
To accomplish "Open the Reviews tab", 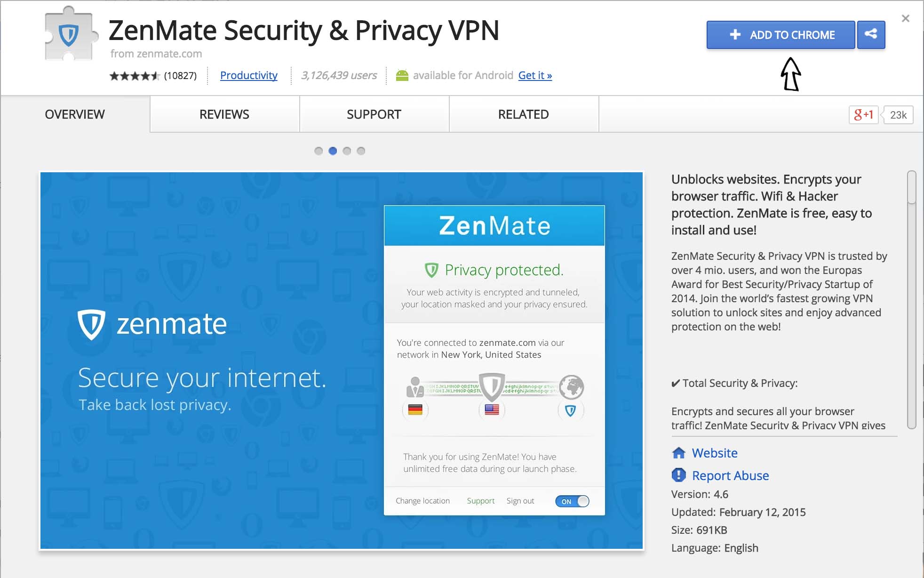I will tap(224, 114).
